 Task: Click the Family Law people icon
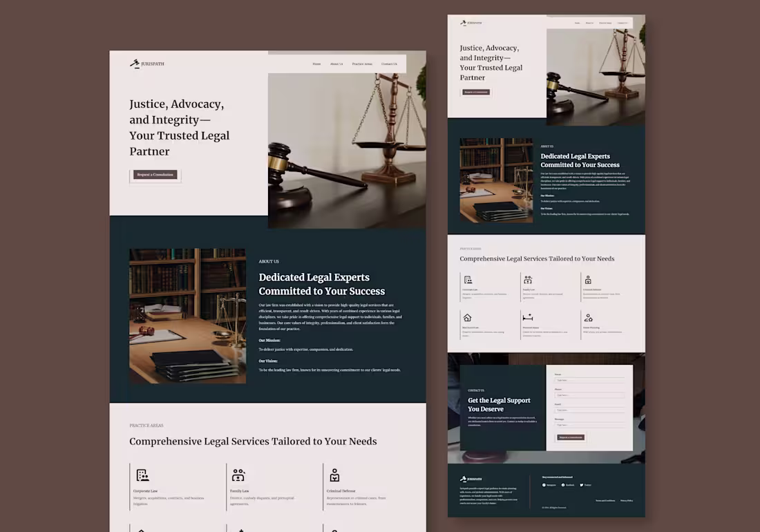238,475
